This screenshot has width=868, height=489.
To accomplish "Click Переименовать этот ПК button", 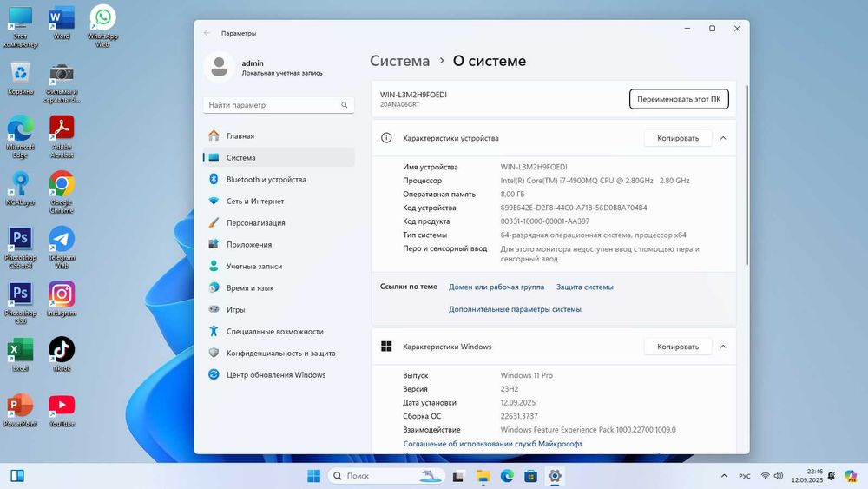I will coord(679,99).
